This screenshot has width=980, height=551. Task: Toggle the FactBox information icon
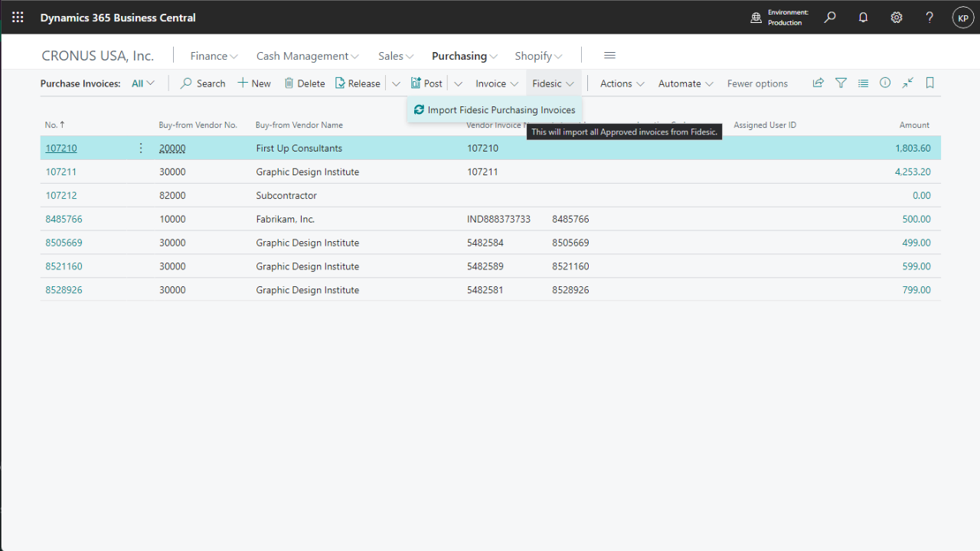pyautogui.click(x=885, y=83)
